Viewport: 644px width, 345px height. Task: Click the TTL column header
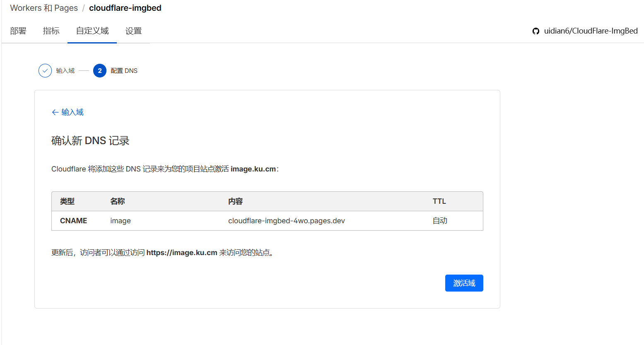[x=439, y=201]
